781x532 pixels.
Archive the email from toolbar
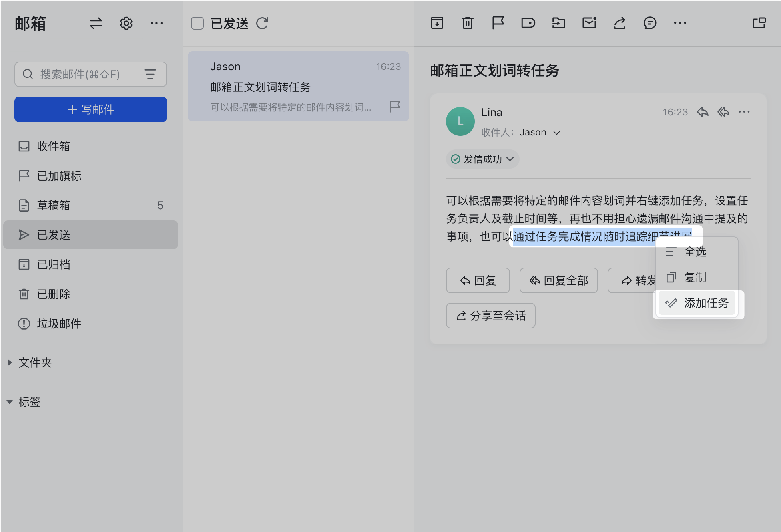click(x=437, y=23)
